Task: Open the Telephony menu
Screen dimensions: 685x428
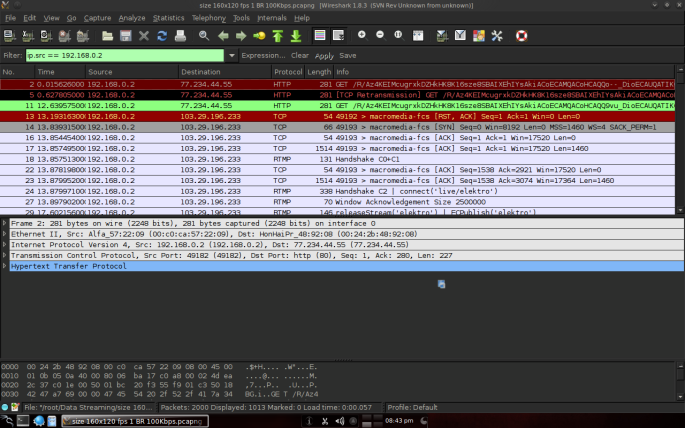Action: click(208, 18)
